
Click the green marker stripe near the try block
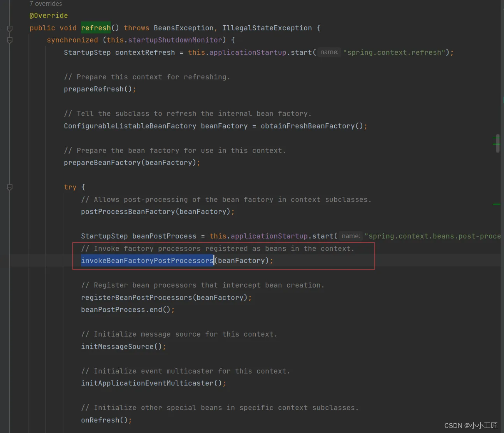(x=497, y=204)
